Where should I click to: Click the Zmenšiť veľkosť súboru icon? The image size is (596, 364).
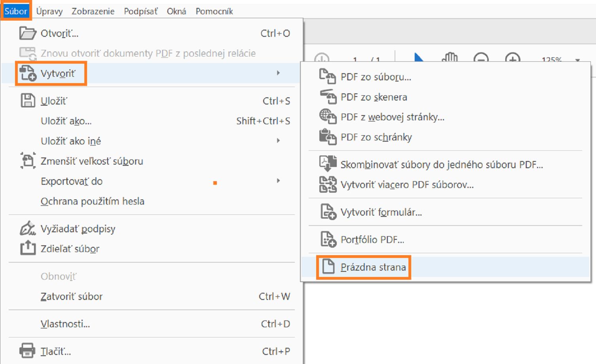pyautogui.click(x=28, y=161)
